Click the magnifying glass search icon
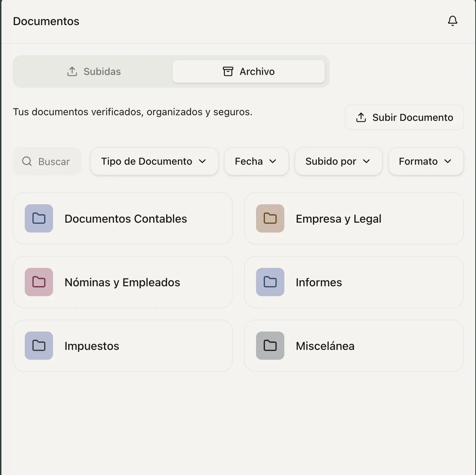This screenshot has width=476, height=475. [x=27, y=162]
